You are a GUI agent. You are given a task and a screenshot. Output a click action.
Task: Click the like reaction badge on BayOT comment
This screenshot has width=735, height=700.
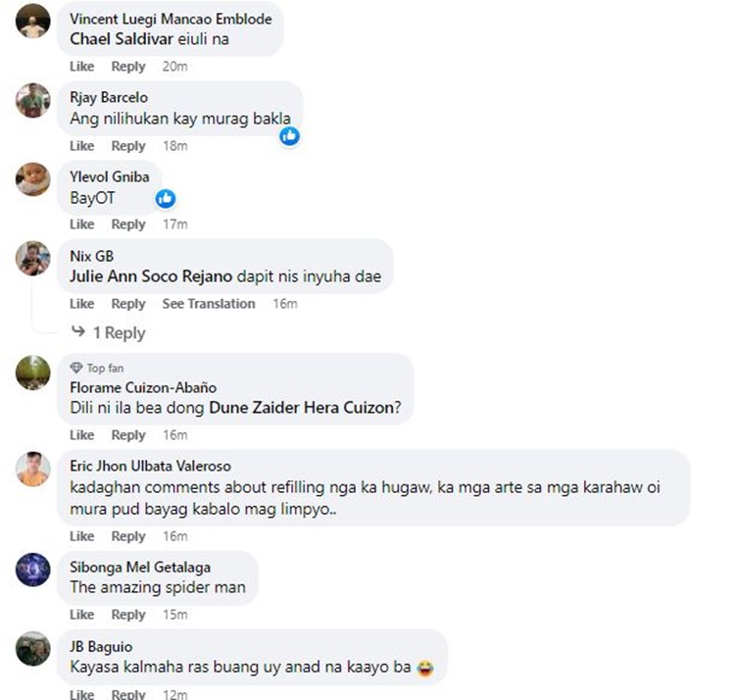click(x=166, y=199)
